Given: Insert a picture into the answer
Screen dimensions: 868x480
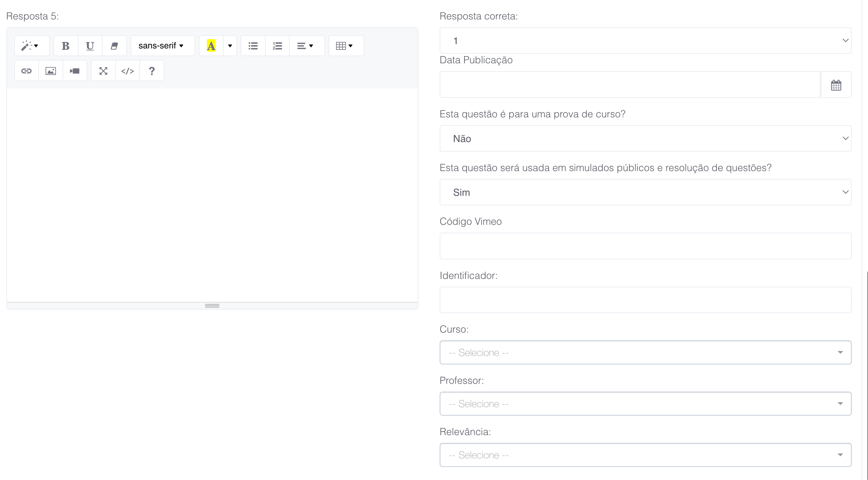Looking at the screenshot, I should [x=51, y=71].
